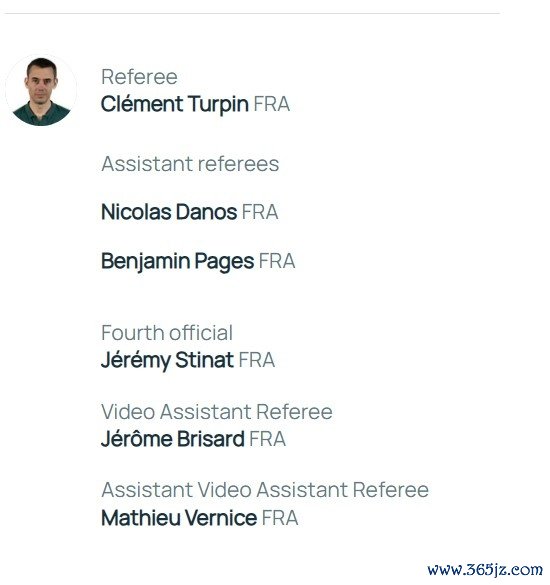The height and width of the screenshot is (585, 550).
Task: Click the horizontal divider line at top
Action: 252,13
